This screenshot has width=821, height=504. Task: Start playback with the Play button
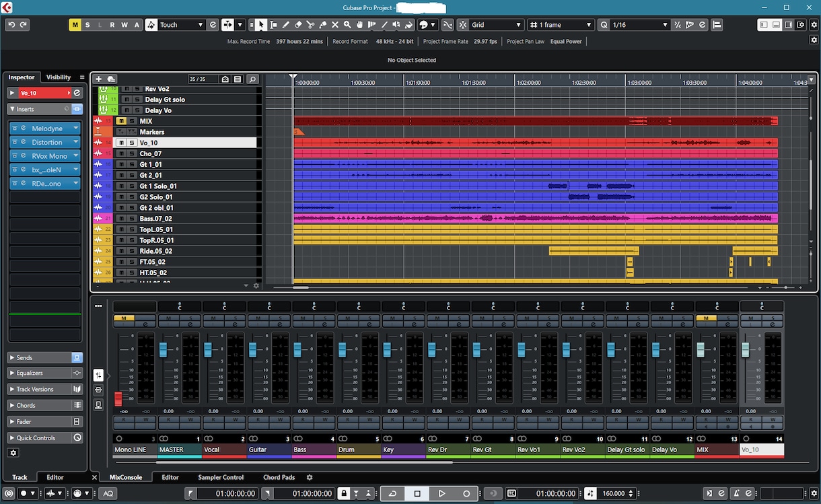pyautogui.click(x=441, y=494)
